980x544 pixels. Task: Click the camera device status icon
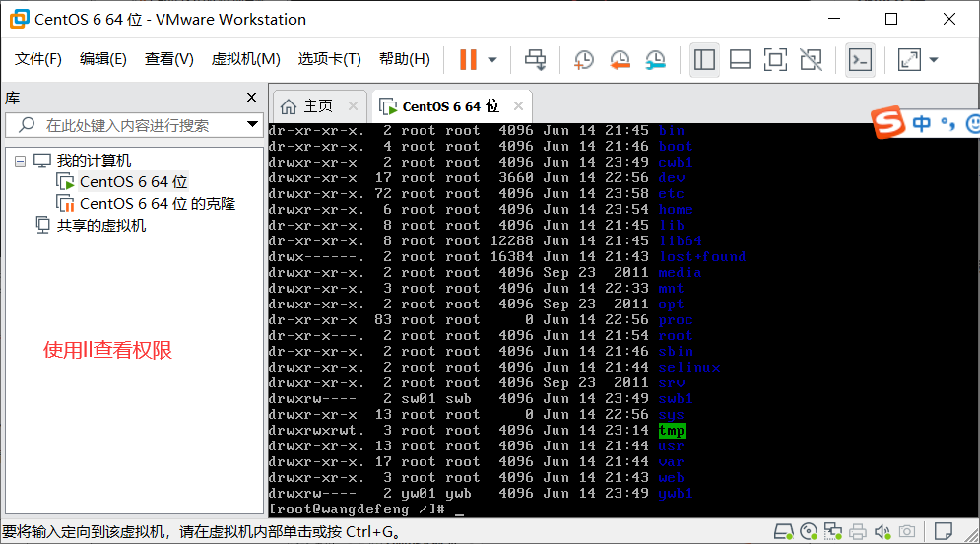[907, 531]
